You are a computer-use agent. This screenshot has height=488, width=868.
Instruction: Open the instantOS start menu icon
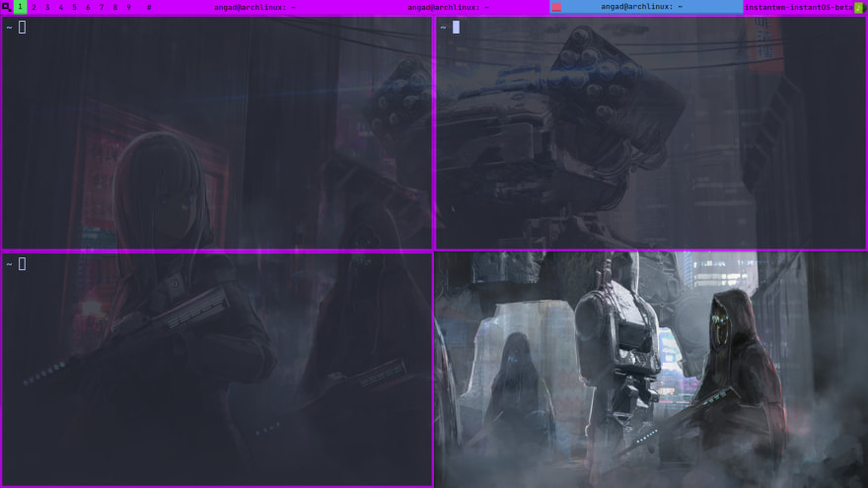(6, 7)
